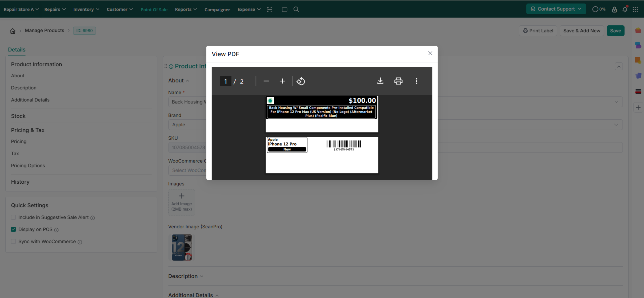This screenshot has width=644, height=298.
Task: Click the green Save button
Action: [x=615, y=31]
